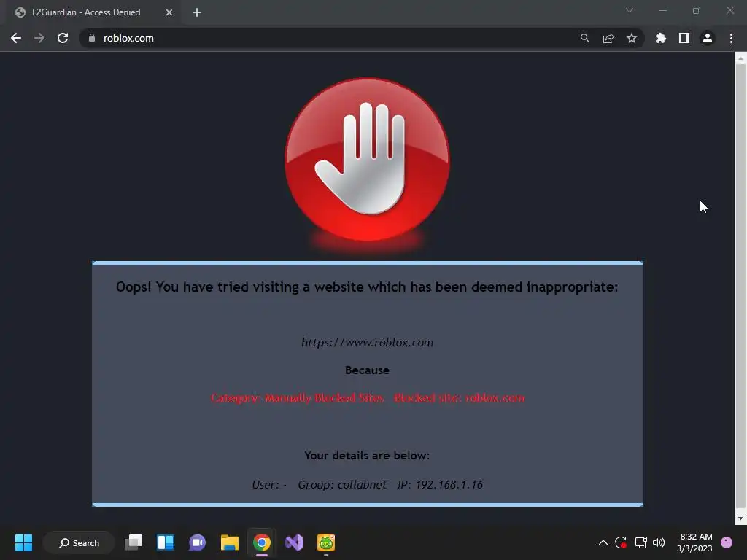Open the zoom magnifier in the address bar
The height and width of the screenshot is (560, 747).
(x=584, y=38)
